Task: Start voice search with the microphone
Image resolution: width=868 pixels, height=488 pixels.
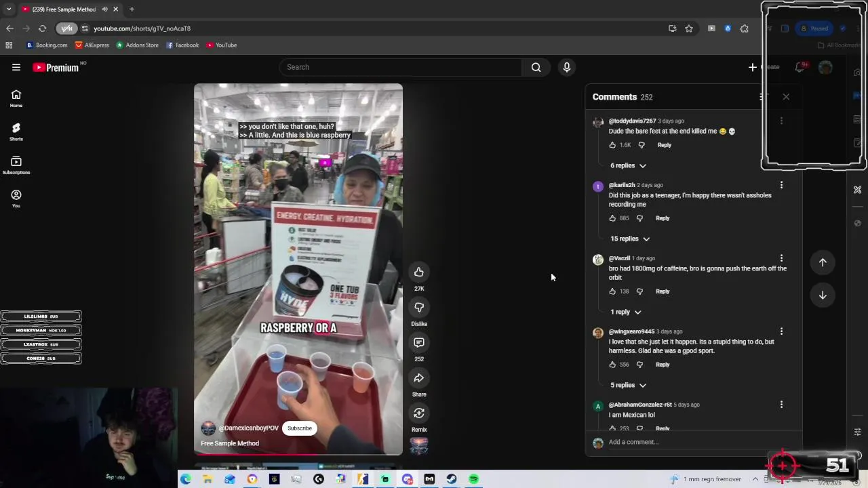Action: 567,67
